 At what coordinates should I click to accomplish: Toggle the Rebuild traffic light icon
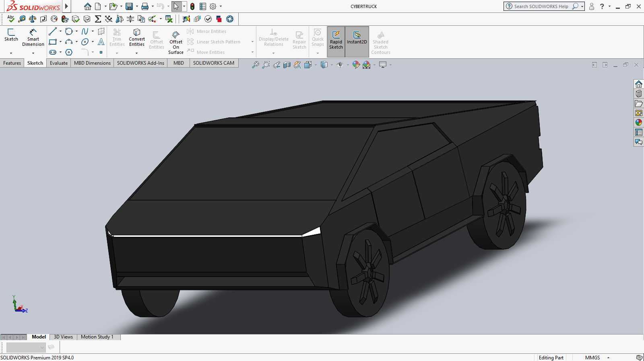coord(192,6)
